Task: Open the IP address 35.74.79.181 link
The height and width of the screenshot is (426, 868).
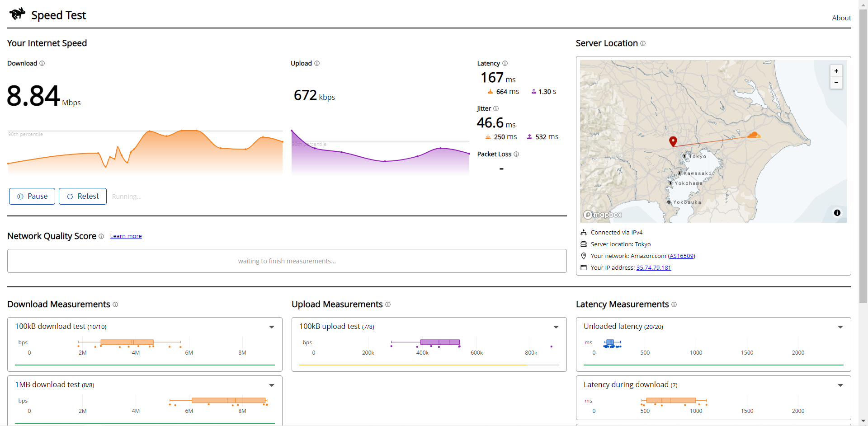Action: point(654,268)
